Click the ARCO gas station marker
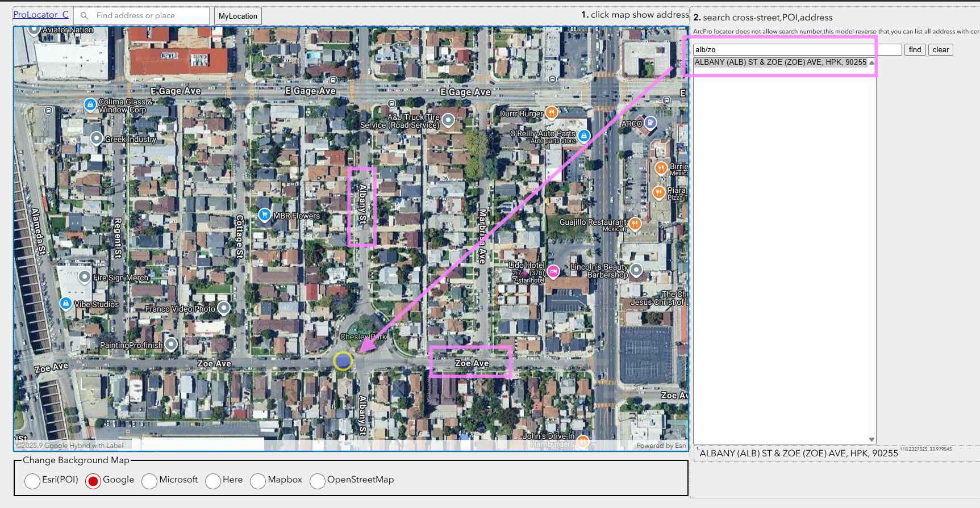This screenshot has width=980, height=508. tap(650, 123)
